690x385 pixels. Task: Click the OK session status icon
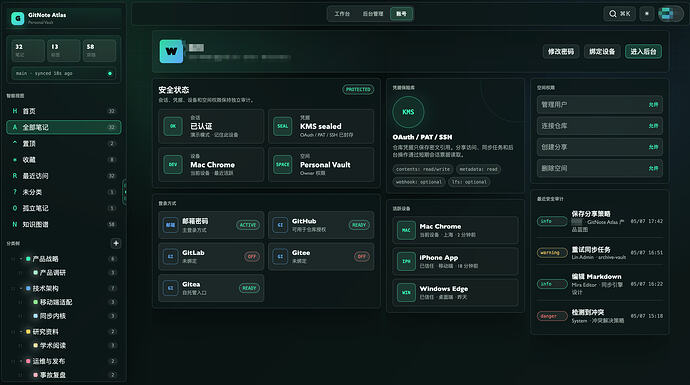pyautogui.click(x=173, y=126)
